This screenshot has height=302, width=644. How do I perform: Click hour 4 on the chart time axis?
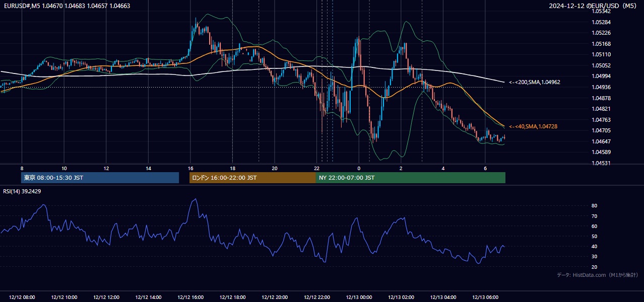[443, 168]
